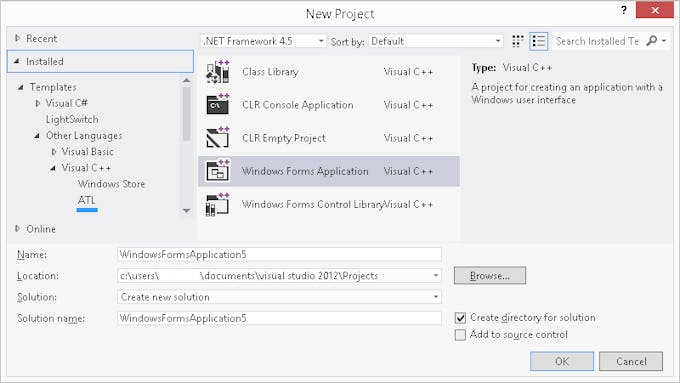
Task: Click the Browse... button
Action: 490,276
